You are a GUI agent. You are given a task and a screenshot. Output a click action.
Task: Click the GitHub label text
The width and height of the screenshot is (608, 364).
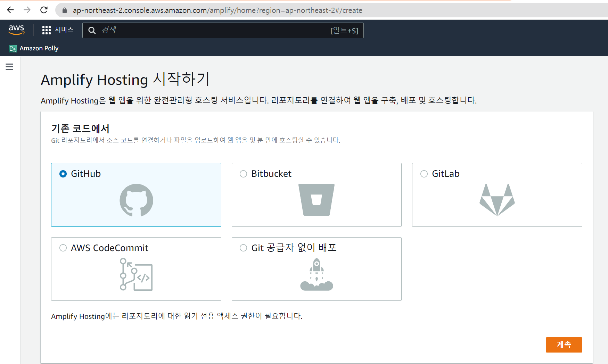coord(86,174)
